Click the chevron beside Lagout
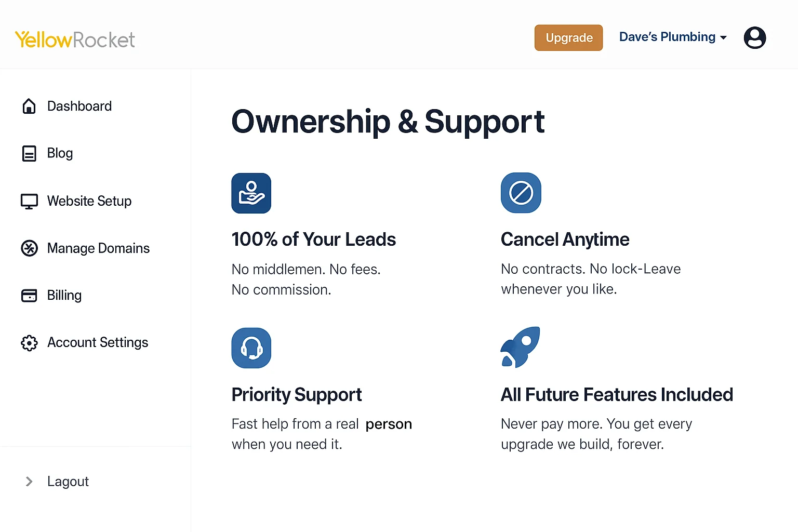798x532 pixels. (x=29, y=482)
